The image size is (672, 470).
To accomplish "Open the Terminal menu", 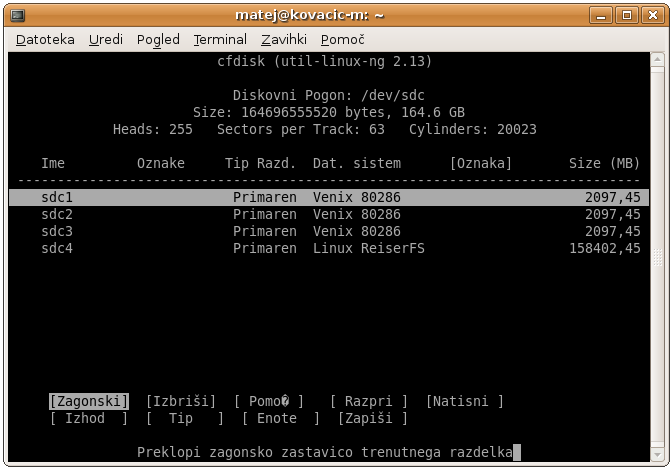I will 220,39.
